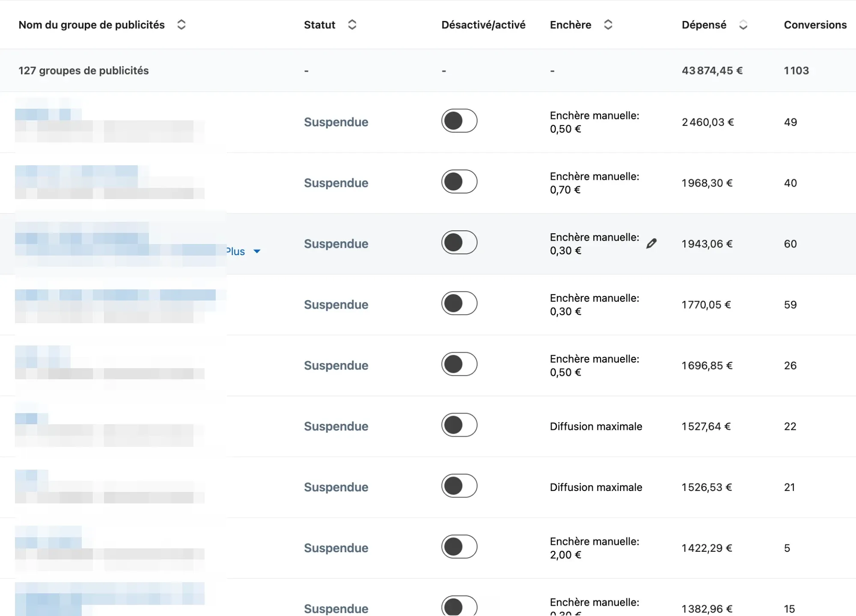The image size is (856, 616).
Task: Click conversions value 60
Action: coord(790,244)
